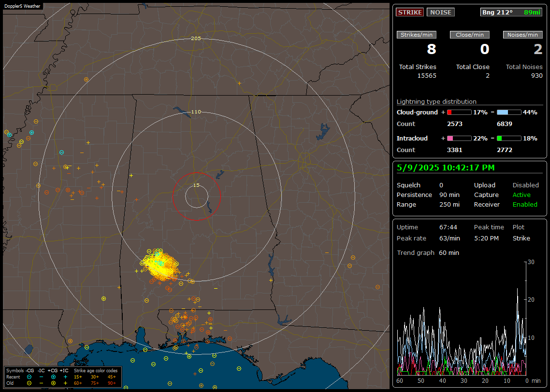Viewport: 550px width, 392px height.
Task: Click the Capture status Active
Action: pyautogui.click(x=521, y=195)
